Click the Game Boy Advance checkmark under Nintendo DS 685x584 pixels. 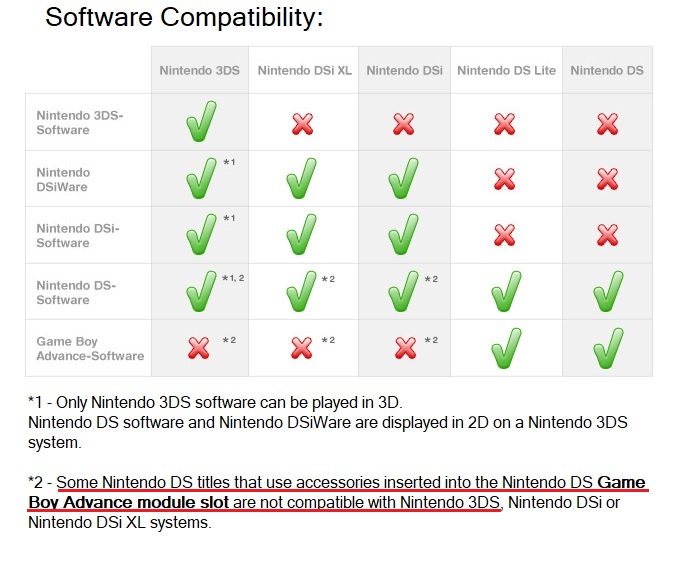608,348
